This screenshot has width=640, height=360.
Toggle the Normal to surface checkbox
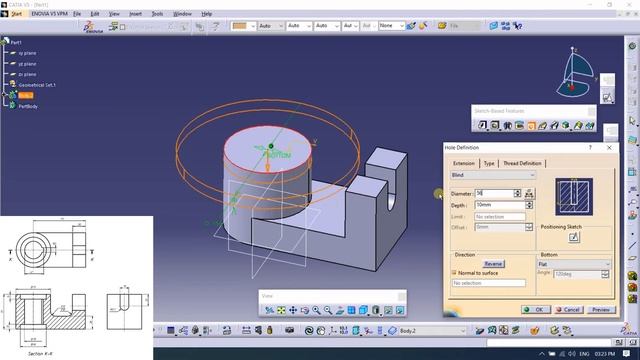coord(454,272)
